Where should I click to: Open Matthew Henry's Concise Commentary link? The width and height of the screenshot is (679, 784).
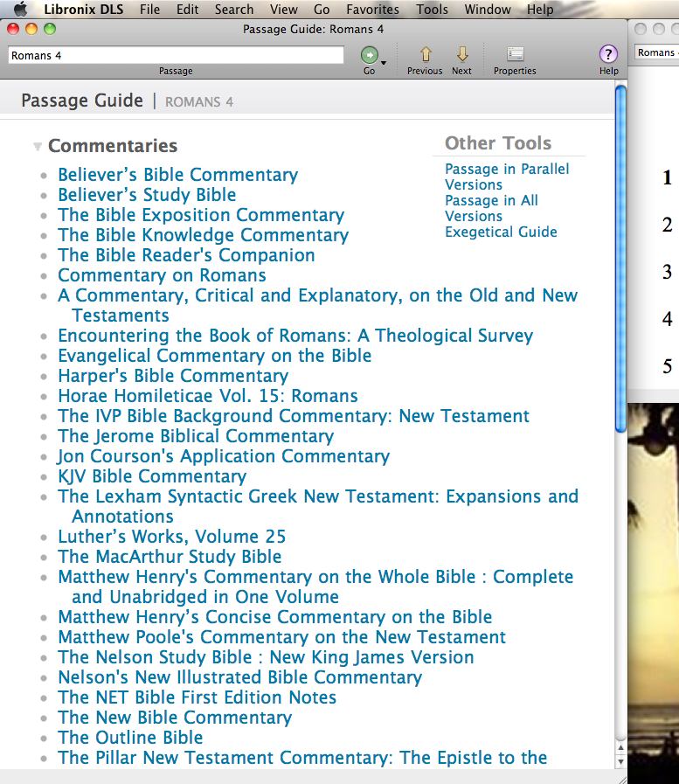pyautogui.click(x=275, y=617)
